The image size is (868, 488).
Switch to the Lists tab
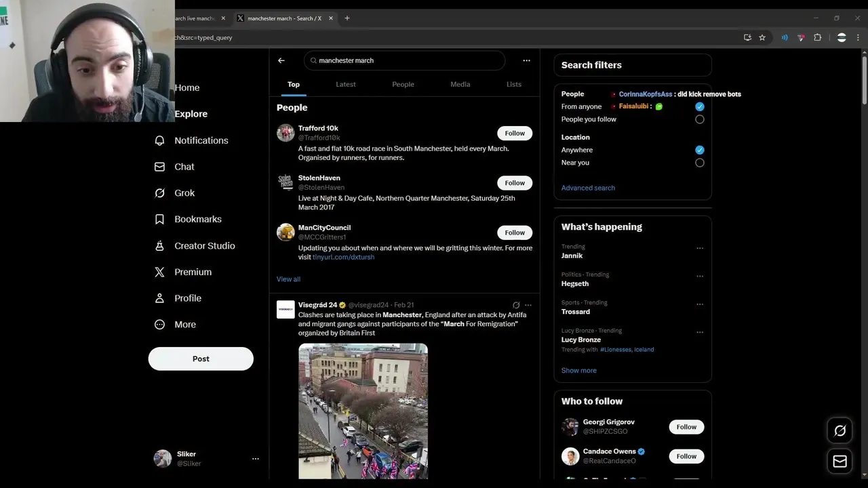point(514,85)
